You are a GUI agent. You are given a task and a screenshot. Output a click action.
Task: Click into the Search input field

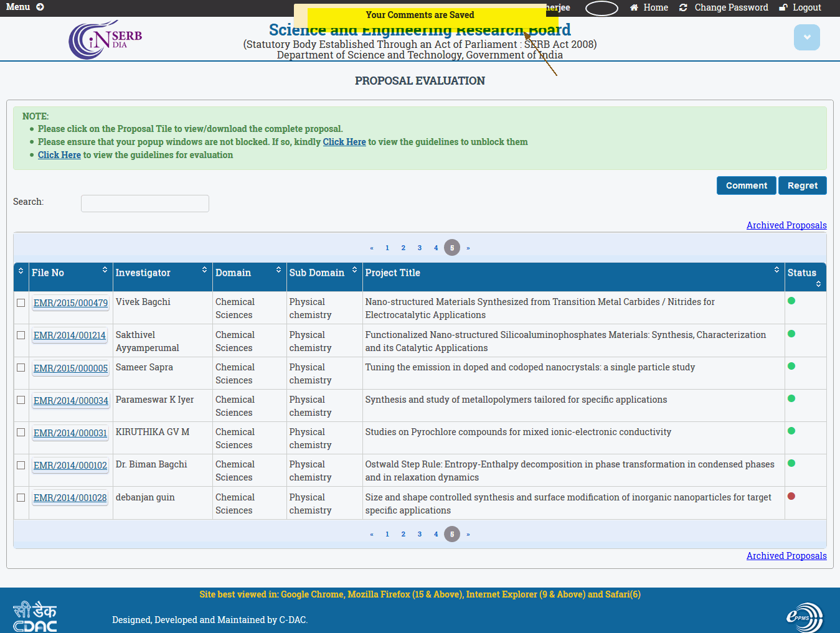click(x=145, y=204)
